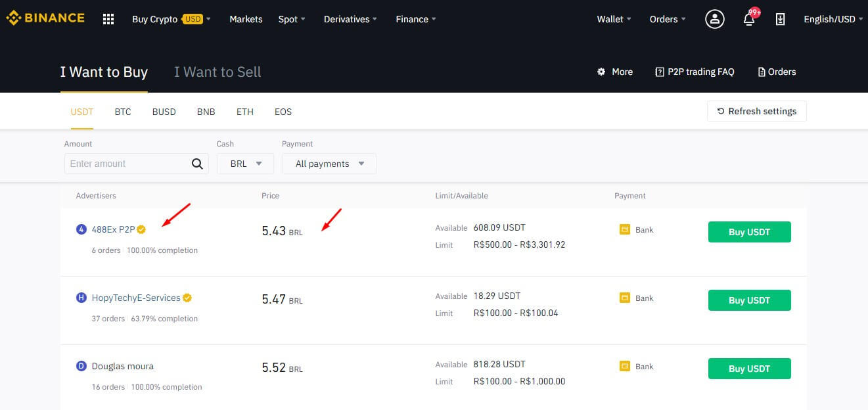
Task: Click the Douglas moura avatar icon
Action: point(81,366)
